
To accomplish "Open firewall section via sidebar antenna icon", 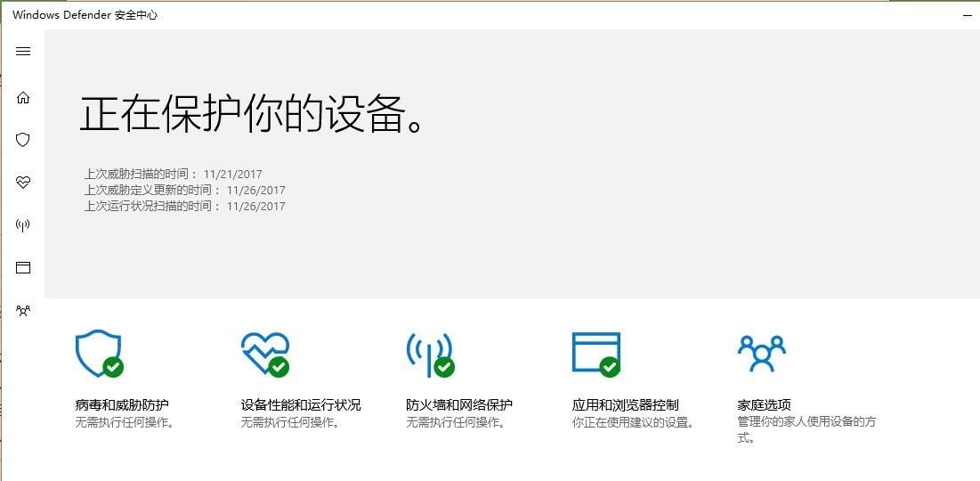I will click(23, 225).
